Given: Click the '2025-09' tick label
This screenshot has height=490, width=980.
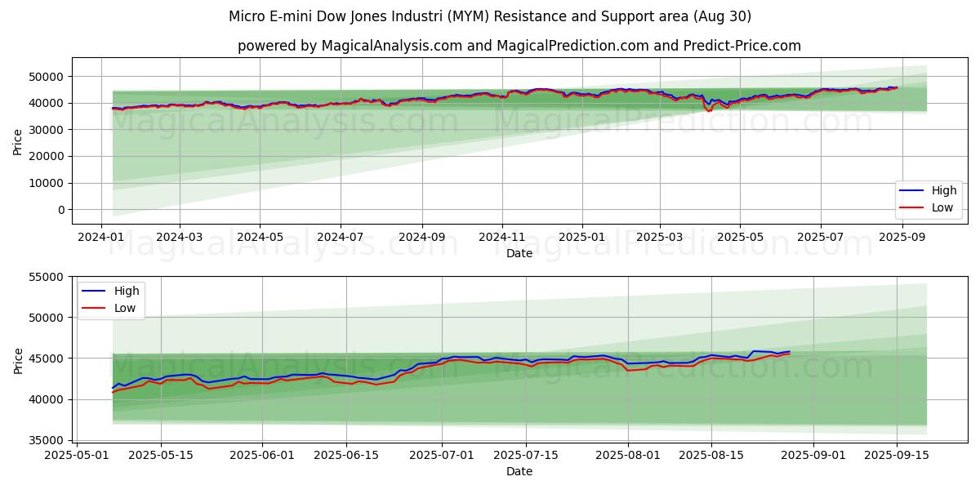Looking at the screenshot, I should click(902, 237).
